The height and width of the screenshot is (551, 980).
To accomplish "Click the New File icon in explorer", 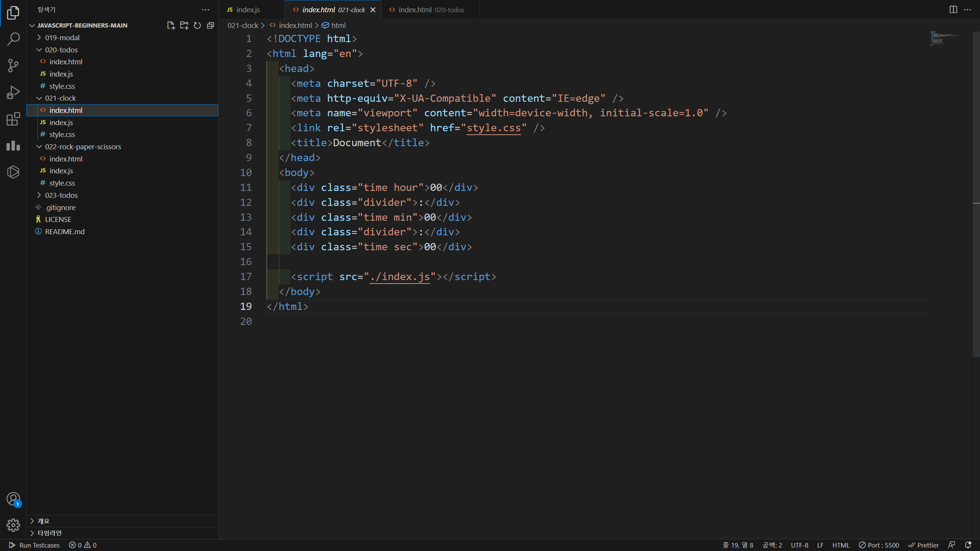I will pyautogui.click(x=171, y=26).
